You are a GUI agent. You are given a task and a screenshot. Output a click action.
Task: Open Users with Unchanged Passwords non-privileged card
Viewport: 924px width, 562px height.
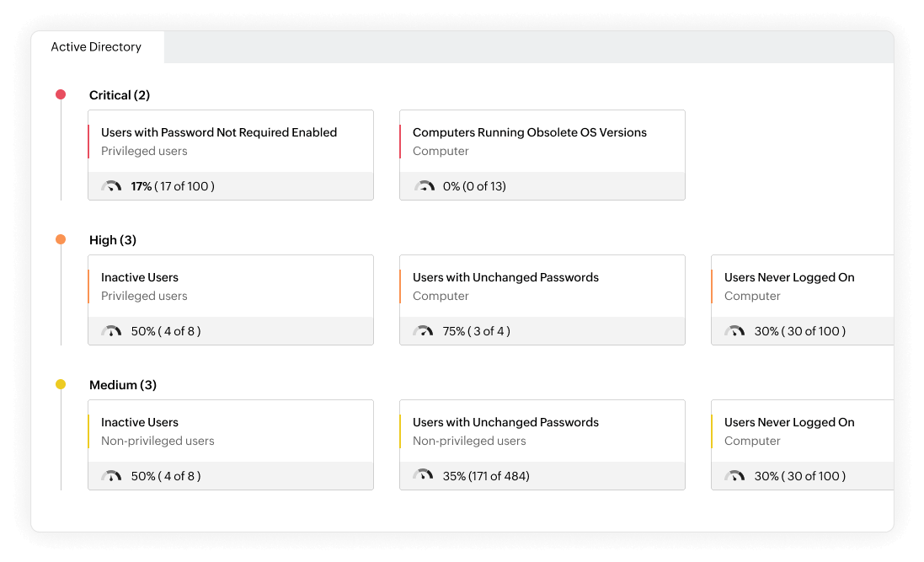pos(505,422)
